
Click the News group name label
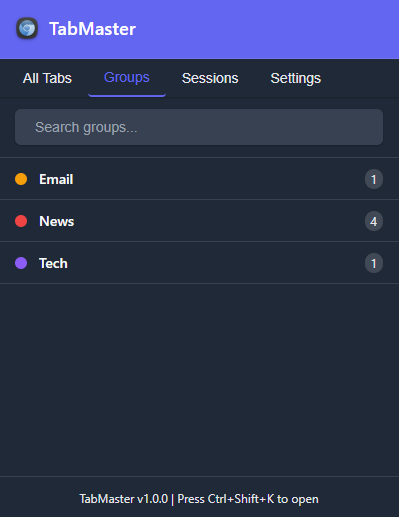(x=57, y=221)
